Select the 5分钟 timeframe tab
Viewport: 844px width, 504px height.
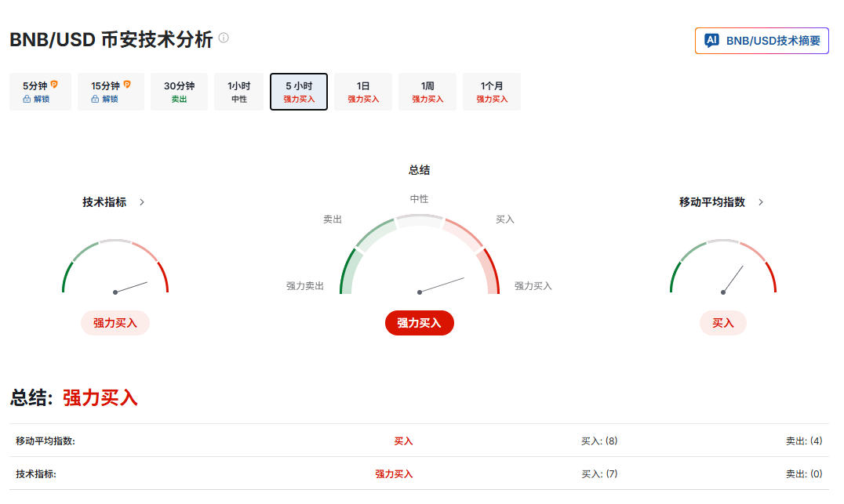point(40,92)
